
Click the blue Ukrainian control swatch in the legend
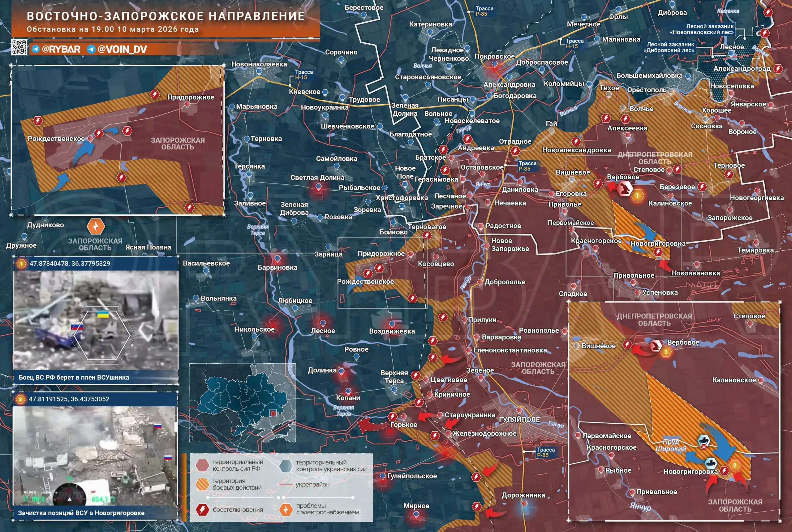[x=286, y=465]
